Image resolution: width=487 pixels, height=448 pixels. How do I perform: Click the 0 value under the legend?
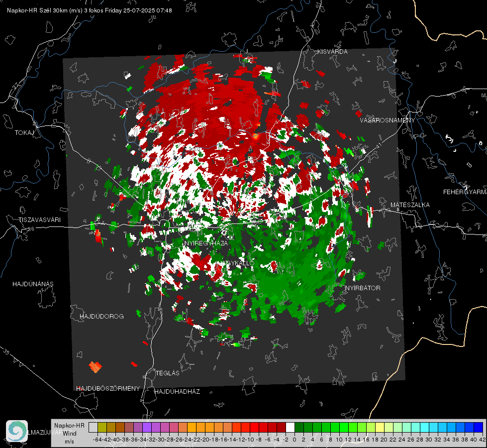click(294, 440)
